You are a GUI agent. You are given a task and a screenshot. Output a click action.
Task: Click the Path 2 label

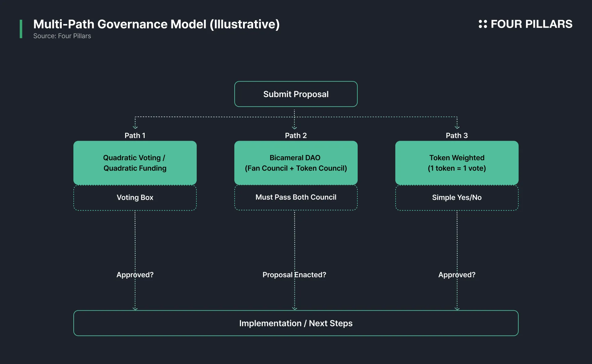(296, 135)
